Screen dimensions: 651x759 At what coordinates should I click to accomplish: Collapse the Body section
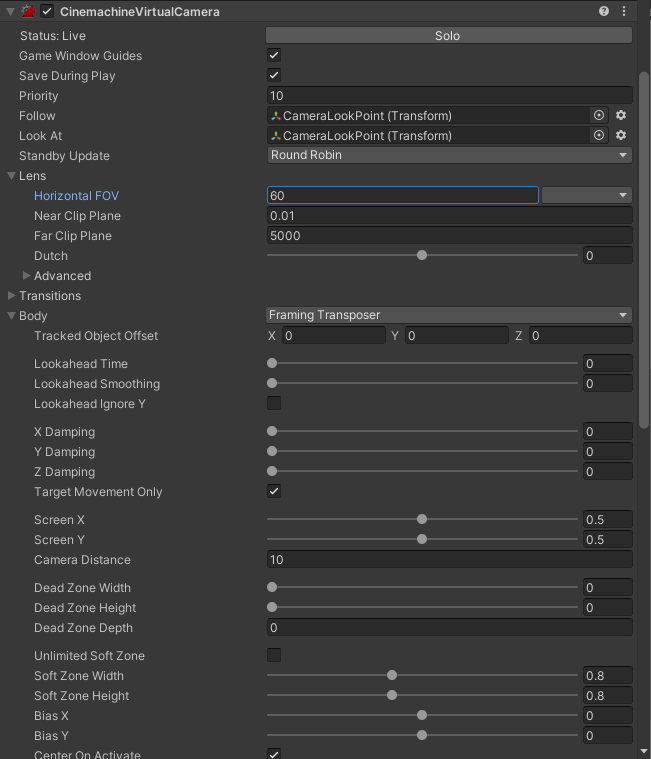[x=12, y=316]
